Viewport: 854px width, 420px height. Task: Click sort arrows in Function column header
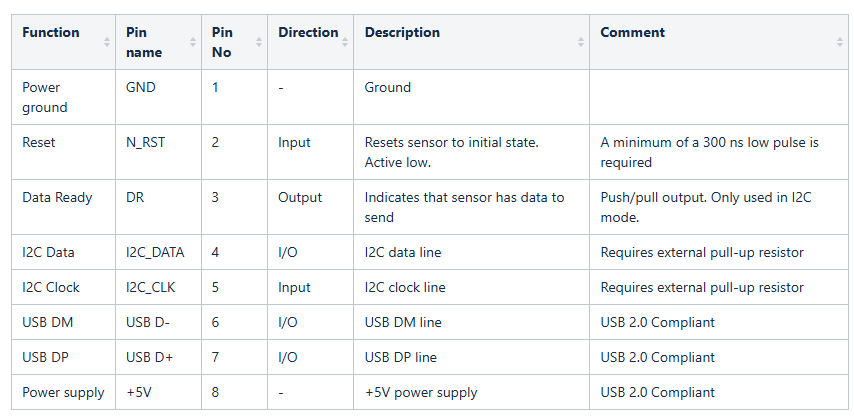107,42
